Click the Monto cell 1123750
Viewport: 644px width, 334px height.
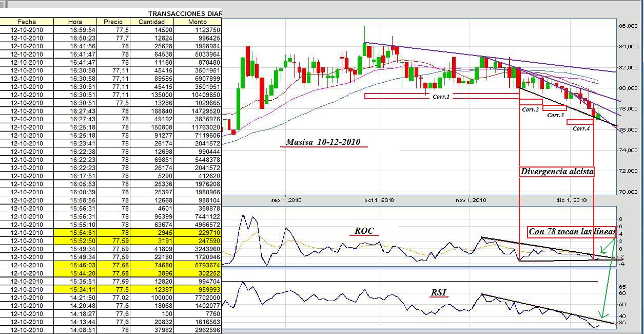click(x=198, y=30)
